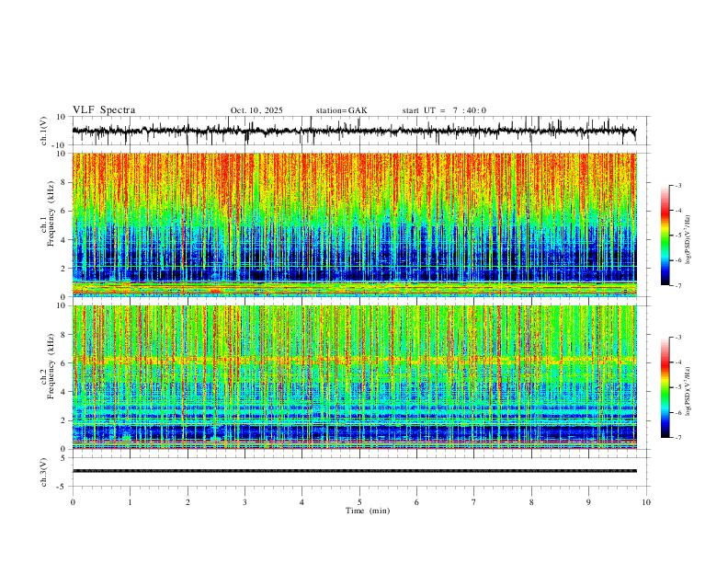Click the ch.2 colorbar "log(PSD)" label
728x563 pixels.
point(688,392)
